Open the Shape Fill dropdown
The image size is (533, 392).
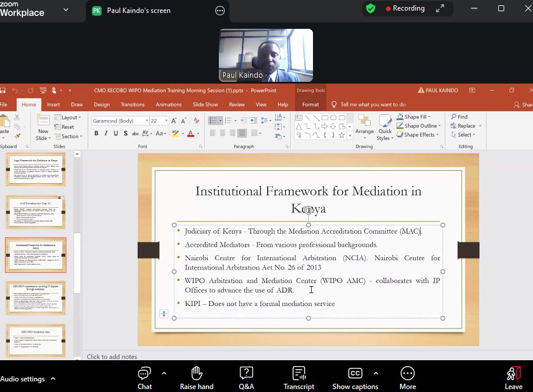pos(414,117)
